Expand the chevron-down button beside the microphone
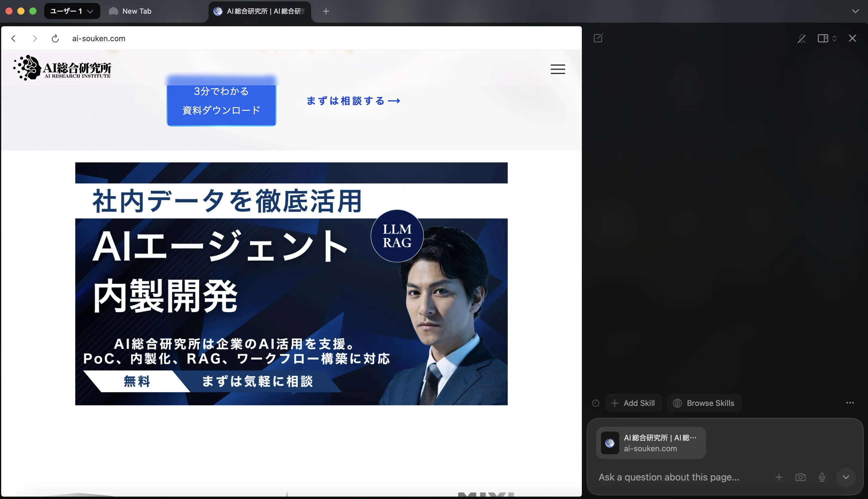 pos(846,477)
